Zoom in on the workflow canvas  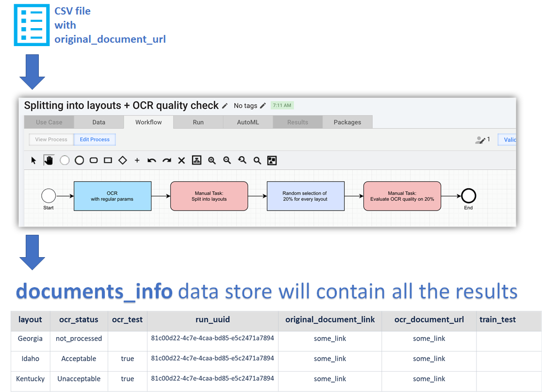coord(212,161)
